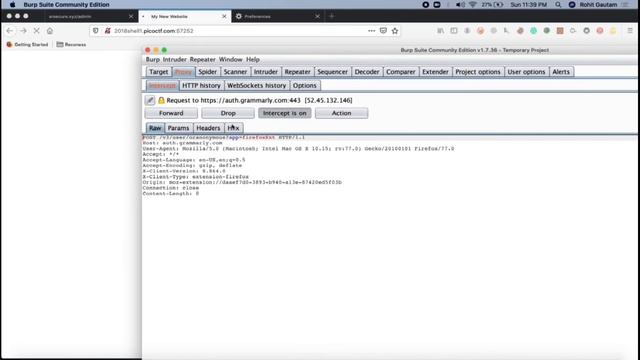This screenshot has width=640, height=360.
Task: Click the lock icon next to Request to
Action: pos(161,100)
